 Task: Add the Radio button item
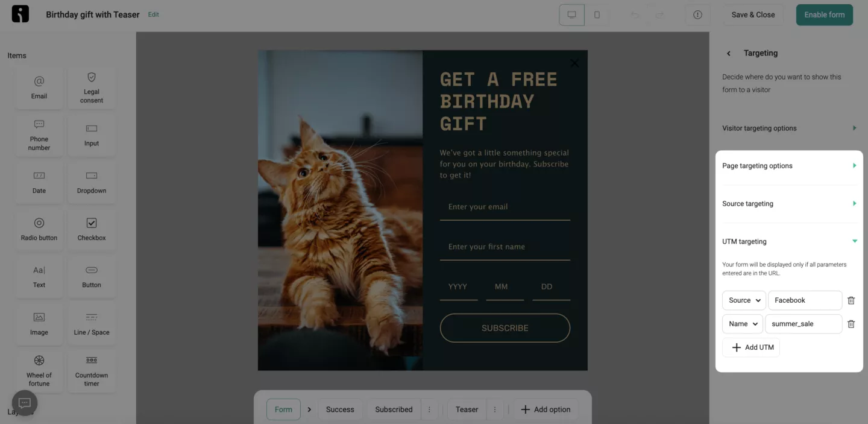pyautogui.click(x=39, y=229)
